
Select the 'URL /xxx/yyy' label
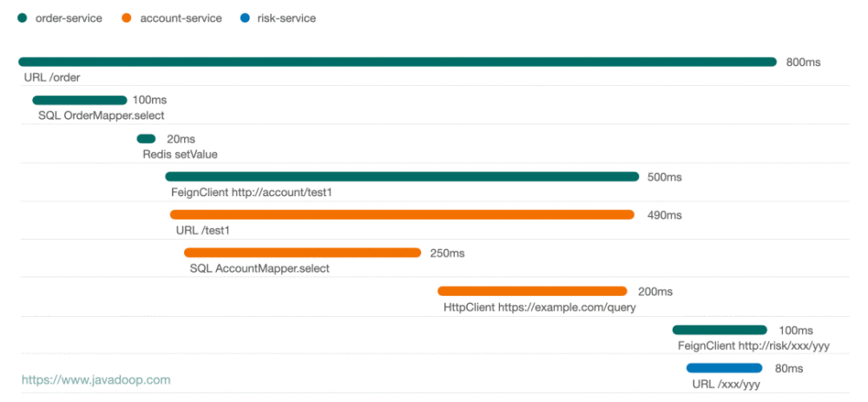tap(727, 384)
